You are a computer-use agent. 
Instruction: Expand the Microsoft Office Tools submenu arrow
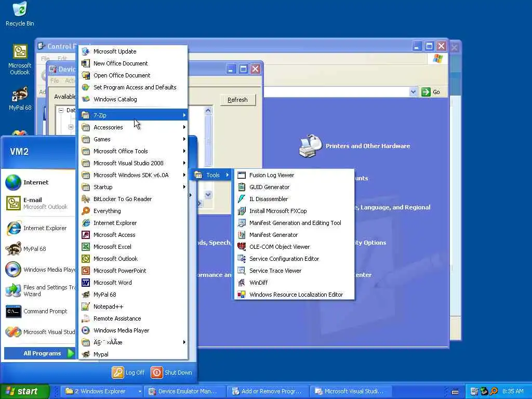click(x=184, y=151)
